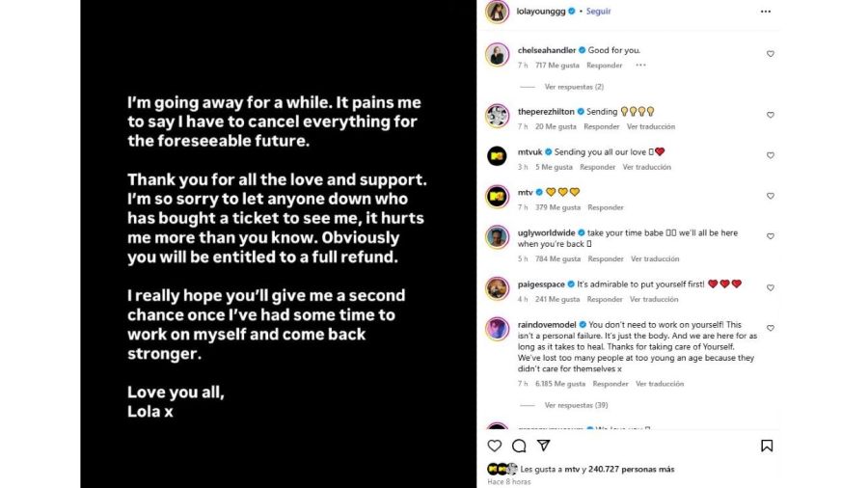This screenshot has width=868, height=488.
Task: Open raindovemodel's profile picture
Action: [497, 329]
